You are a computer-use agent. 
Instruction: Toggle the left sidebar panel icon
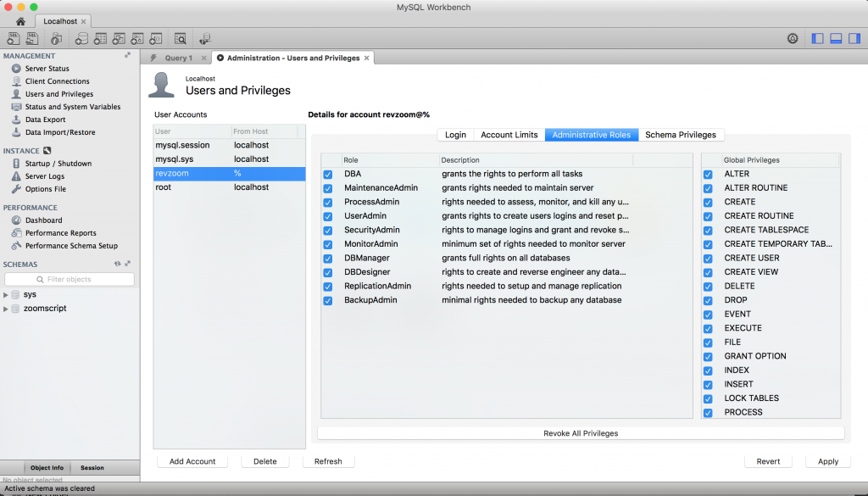tap(818, 38)
